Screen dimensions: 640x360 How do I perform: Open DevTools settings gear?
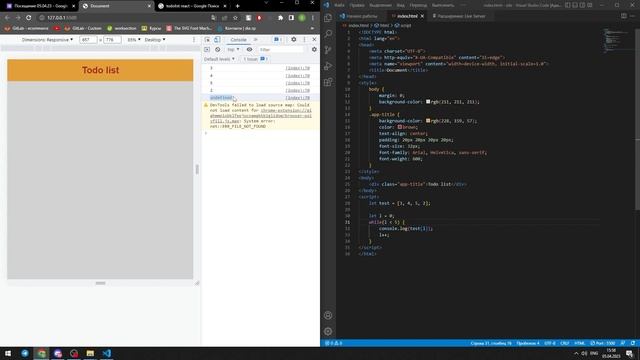(x=293, y=40)
